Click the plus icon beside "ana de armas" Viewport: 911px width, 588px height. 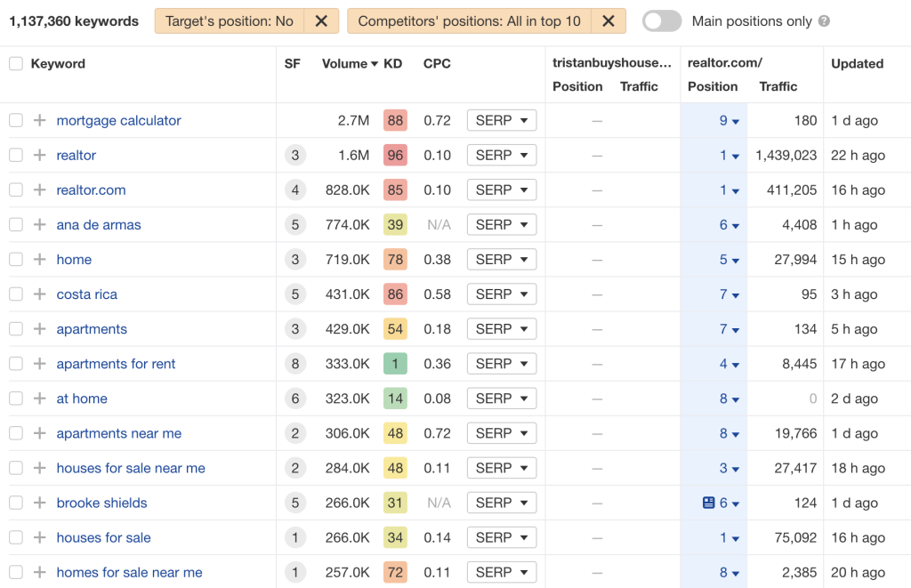tap(39, 224)
